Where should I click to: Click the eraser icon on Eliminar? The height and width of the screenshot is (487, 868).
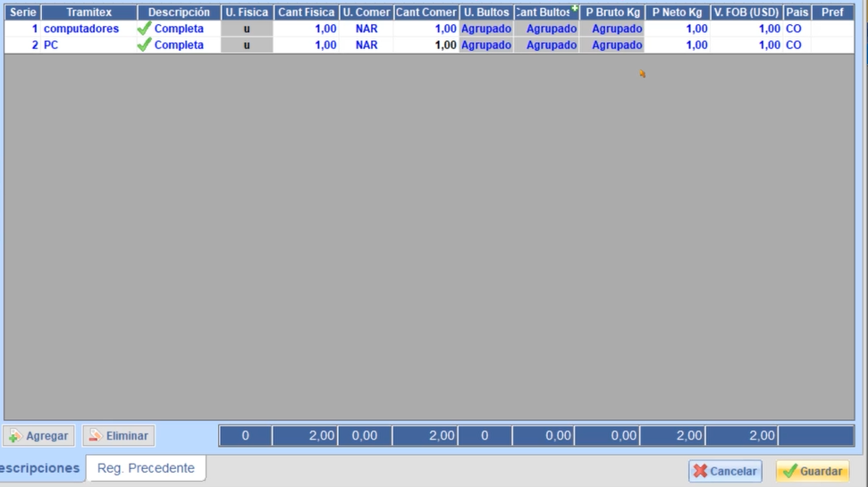95,435
